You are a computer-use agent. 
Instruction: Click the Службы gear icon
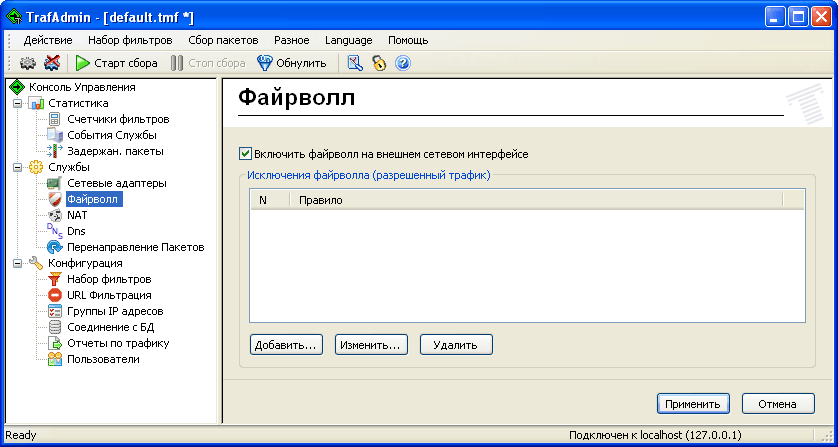pos(36,167)
